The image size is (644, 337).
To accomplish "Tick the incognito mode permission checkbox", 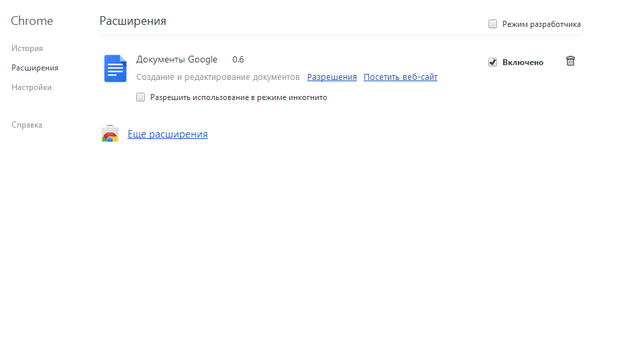I will tap(140, 97).
